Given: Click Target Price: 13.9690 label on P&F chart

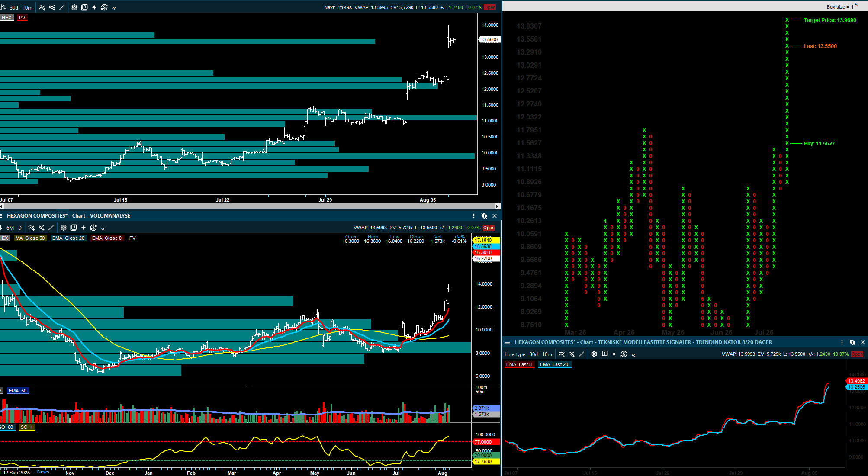Looking at the screenshot, I should coord(829,20).
